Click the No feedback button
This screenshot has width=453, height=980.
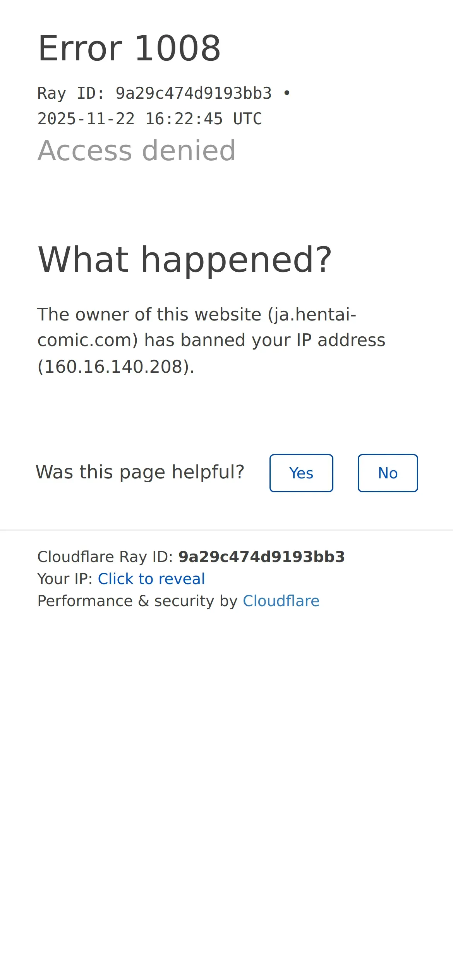click(388, 473)
